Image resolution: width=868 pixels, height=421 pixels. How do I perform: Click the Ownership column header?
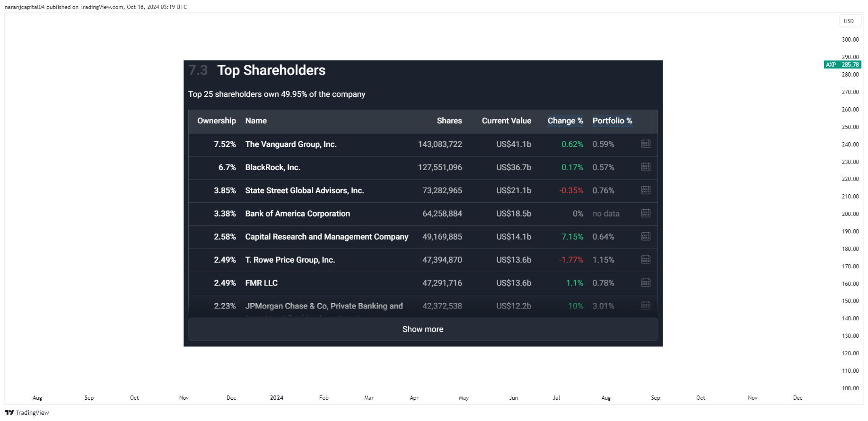coord(217,121)
